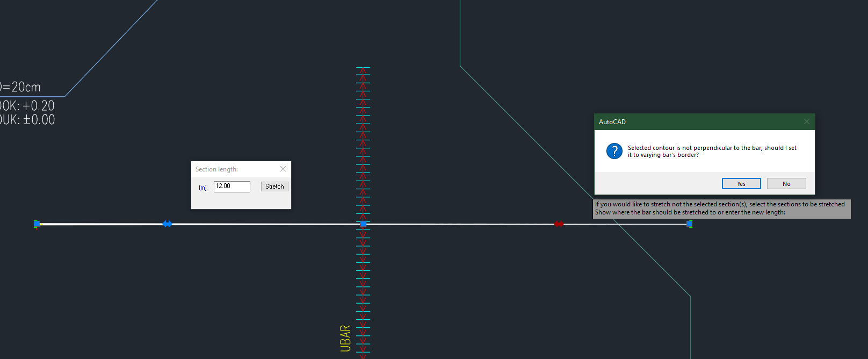Click No in the AutoCAD dialog
Viewport: 868px width, 359px height.
[x=786, y=184]
